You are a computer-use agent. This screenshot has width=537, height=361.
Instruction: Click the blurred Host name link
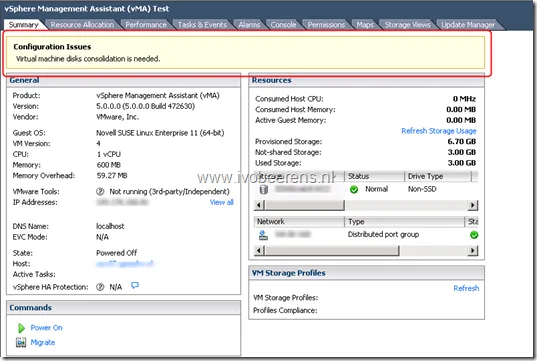(125, 264)
